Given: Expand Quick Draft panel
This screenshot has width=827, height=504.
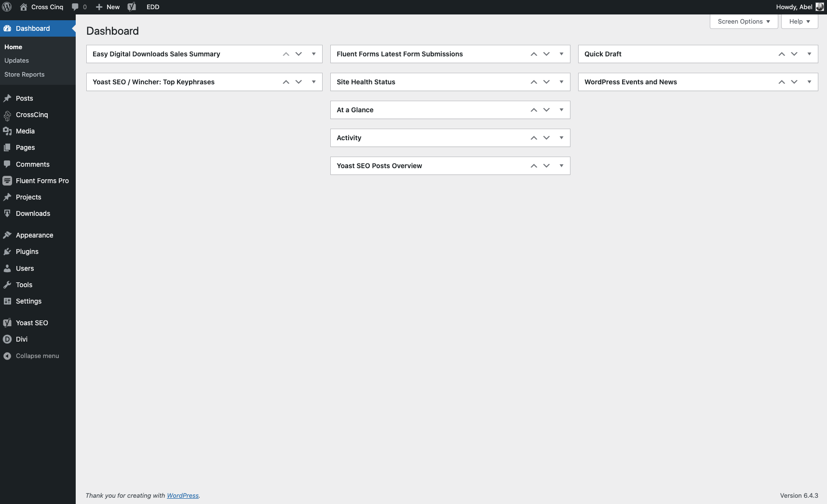Looking at the screenshot, I should click(x=809, y=54).
